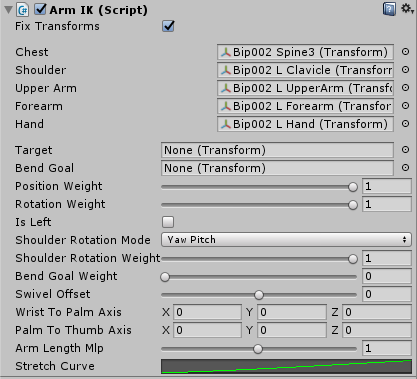The height and width of the screenshot is (379, 417).
Task: Open object picker for Hand
Action: (x=405, y=124)
